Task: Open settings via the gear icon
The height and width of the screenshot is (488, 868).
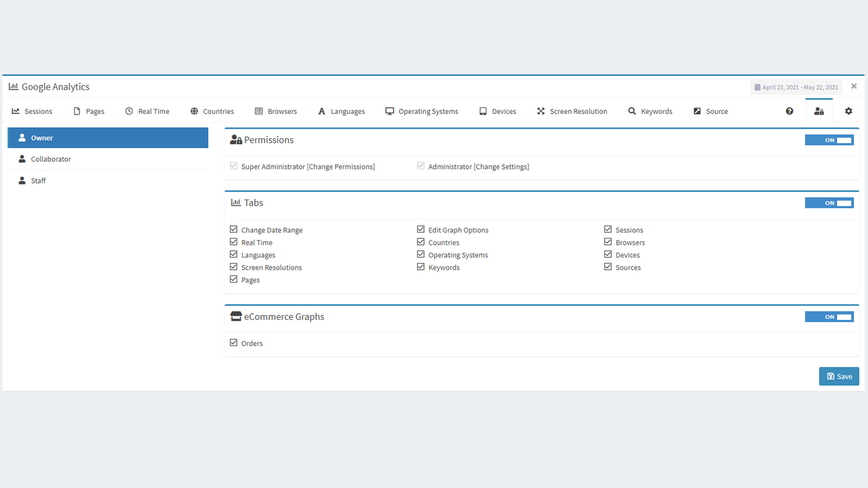Action: tap(848, 110)
